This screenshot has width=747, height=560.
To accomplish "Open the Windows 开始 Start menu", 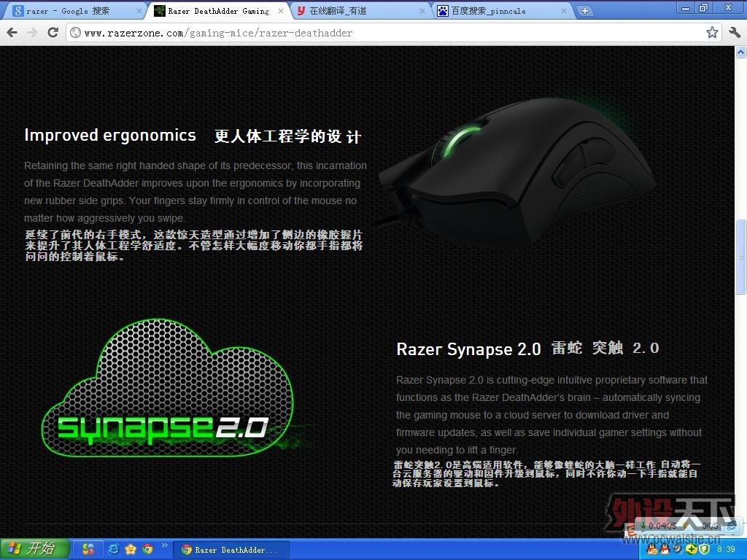I will [34, 549].
